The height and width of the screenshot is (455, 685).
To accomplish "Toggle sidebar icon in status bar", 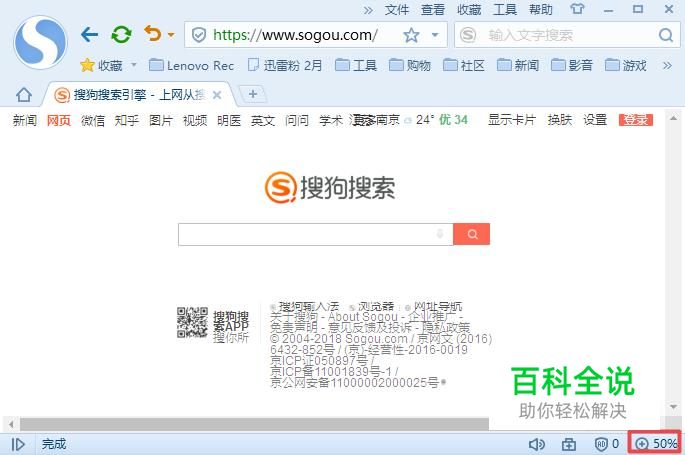I will click(x=18, y=444).
